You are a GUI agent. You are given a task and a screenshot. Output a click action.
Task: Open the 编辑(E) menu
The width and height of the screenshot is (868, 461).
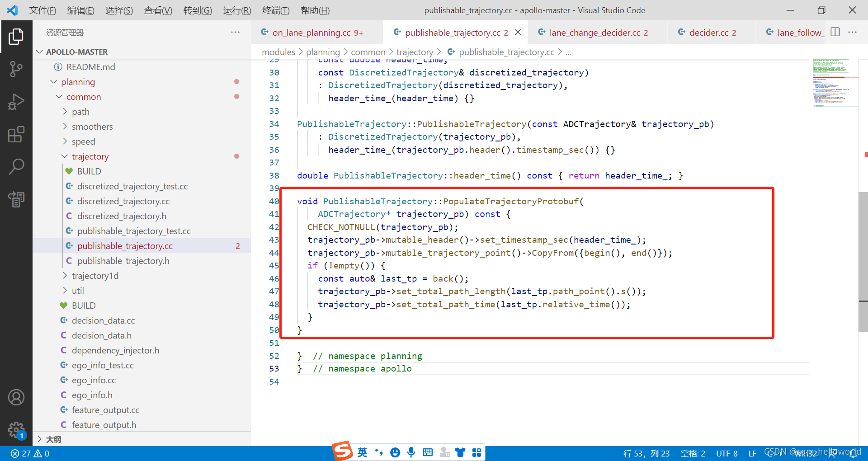click(x=81, y=10)
